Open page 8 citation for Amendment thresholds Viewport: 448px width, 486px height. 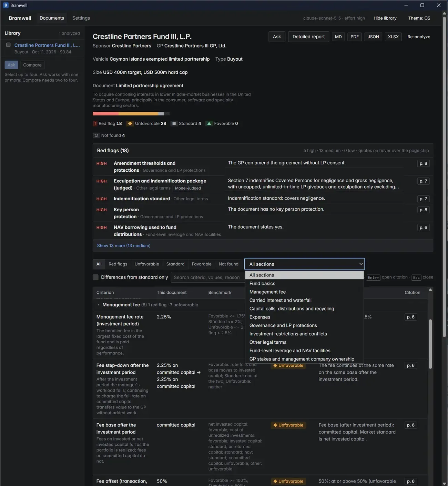coord(423,163)
